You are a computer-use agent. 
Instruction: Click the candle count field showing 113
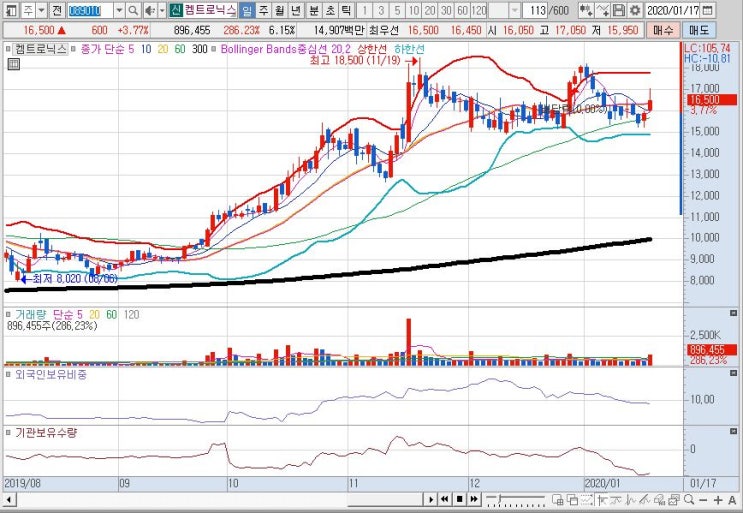pyautogui.click(x=537, y=10)
